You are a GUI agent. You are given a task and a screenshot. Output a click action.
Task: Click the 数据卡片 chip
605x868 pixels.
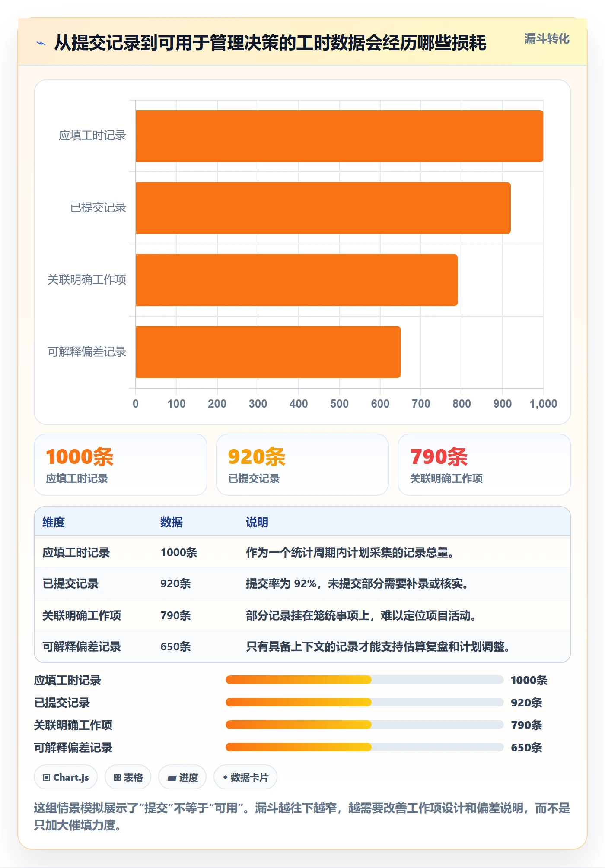pyautogui.click(x=245, y=777)
